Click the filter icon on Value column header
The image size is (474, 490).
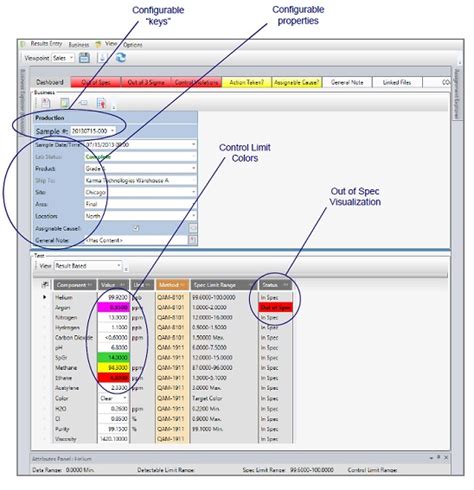point(122,285)
